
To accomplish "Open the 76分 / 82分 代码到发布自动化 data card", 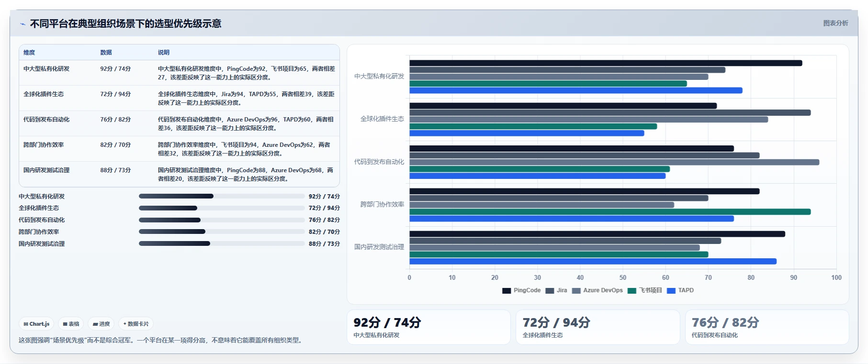I will [x=767, y=327].
